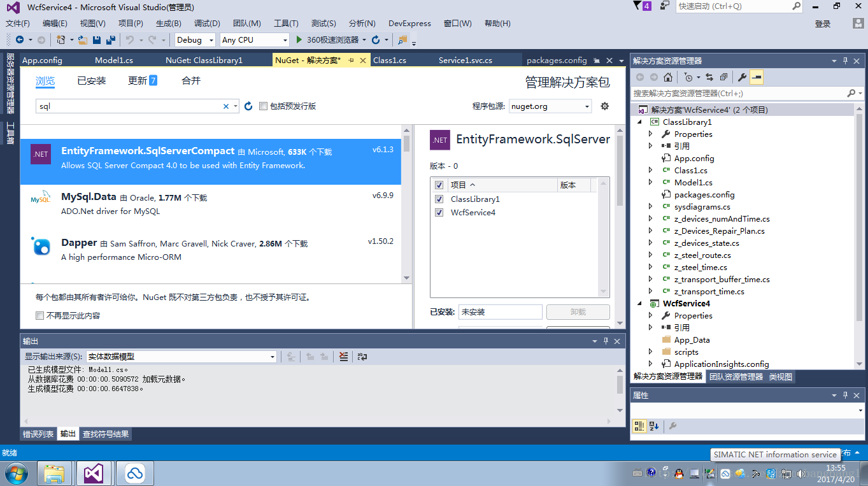
Task: Click Alphabetical sort icon in Properties panel
Action: point(654,426)
